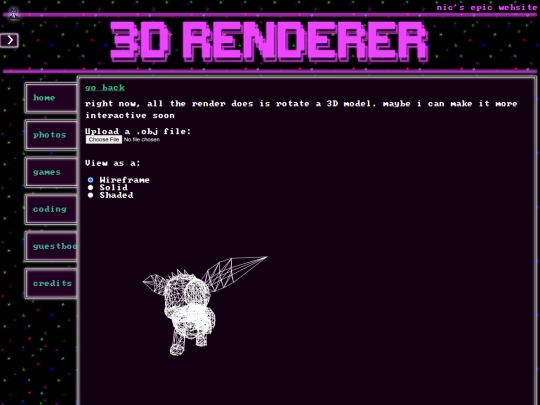
Task: Choose the Shaded view mode
Action: tap(90, 195)
